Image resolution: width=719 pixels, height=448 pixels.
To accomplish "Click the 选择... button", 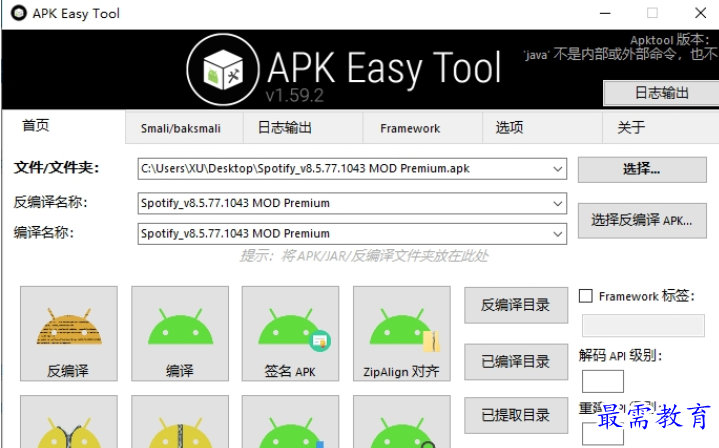I will 642,170.
